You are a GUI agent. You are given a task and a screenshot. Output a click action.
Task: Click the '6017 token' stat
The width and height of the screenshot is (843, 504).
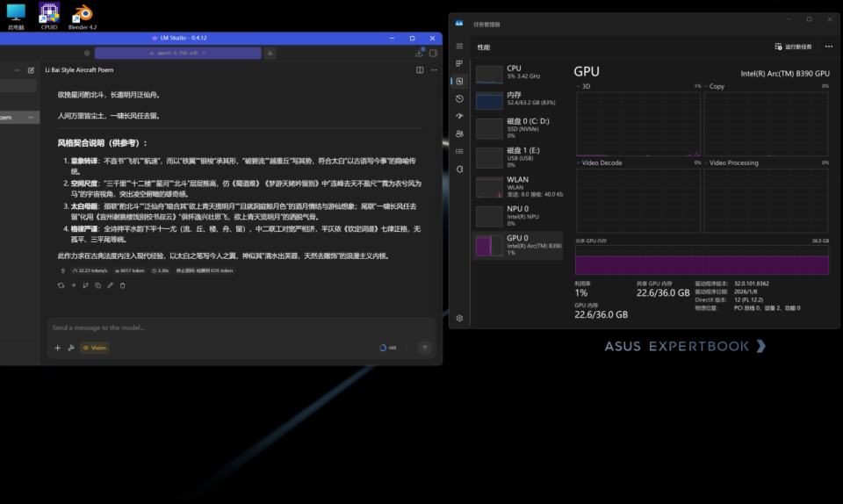(130, 270)
